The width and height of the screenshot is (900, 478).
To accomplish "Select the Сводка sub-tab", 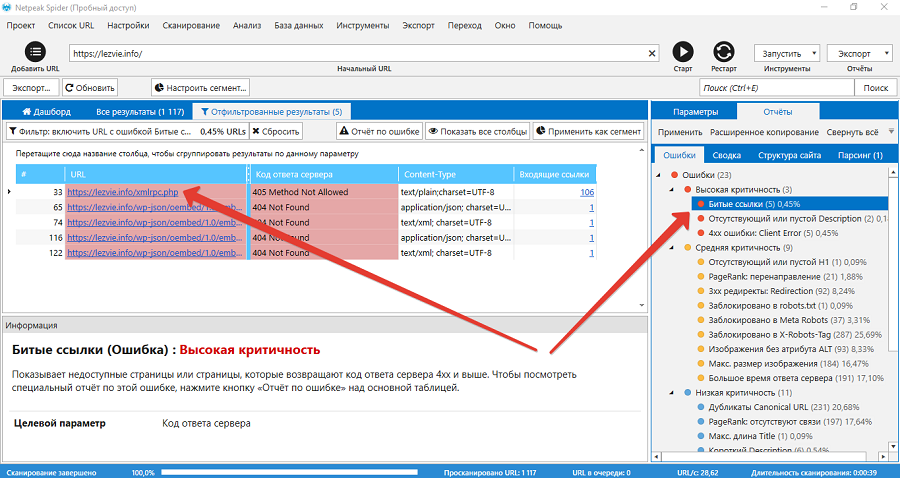I will tap(727, 155).
